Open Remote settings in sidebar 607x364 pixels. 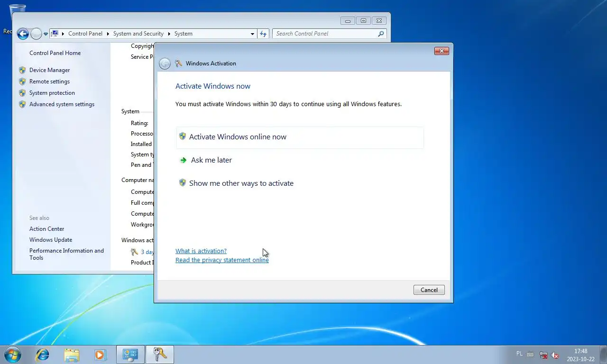[49, 82]
